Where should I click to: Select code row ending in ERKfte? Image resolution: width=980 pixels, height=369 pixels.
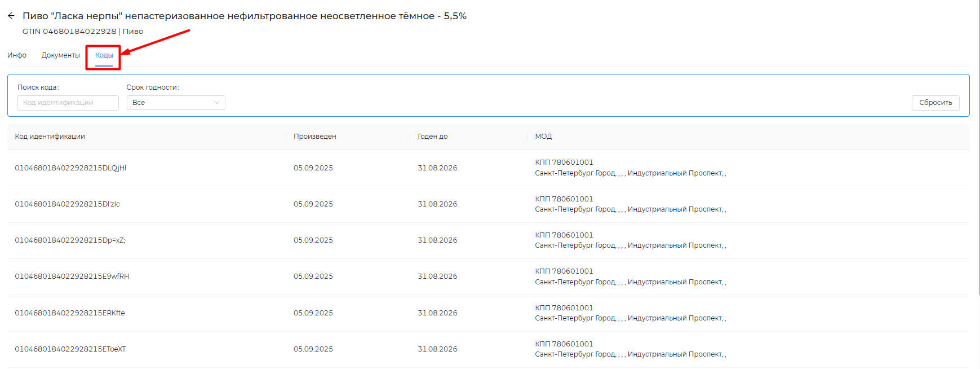pyautogui.click(x=70, y=313)
